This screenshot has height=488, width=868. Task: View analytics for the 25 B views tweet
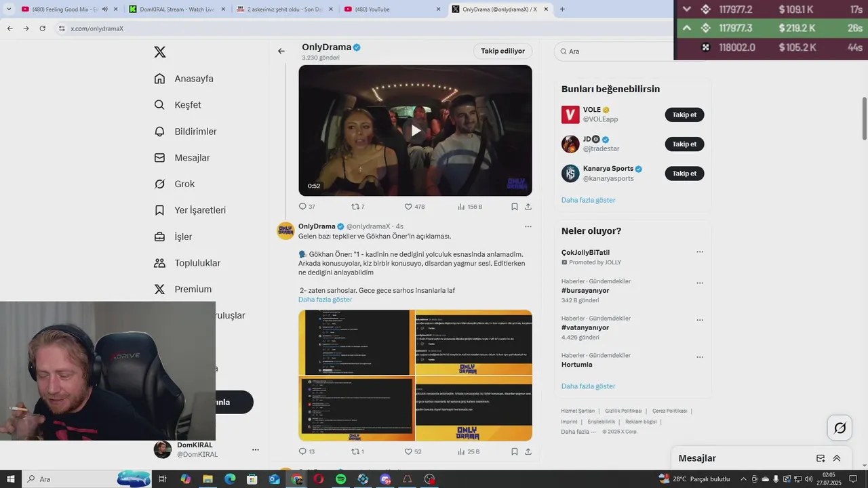click(469, 451)
